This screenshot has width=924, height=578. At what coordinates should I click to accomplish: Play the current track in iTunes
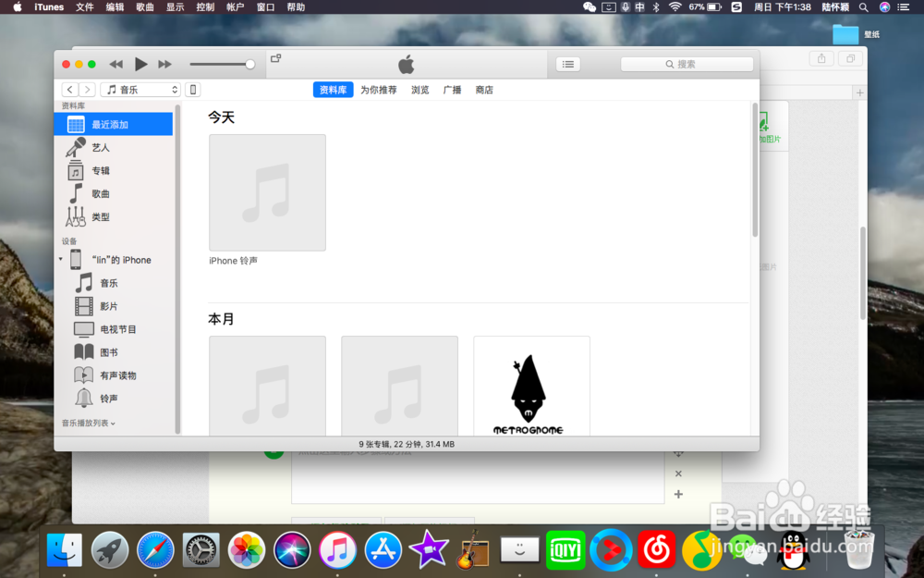tap(140, 64)
